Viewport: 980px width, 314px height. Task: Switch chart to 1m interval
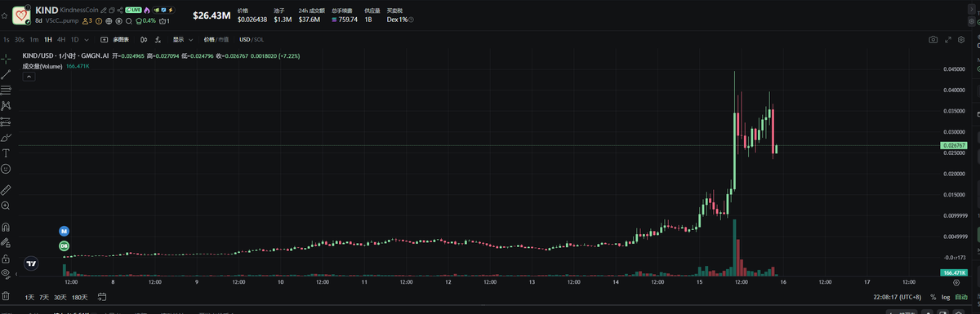pos(34,39)
